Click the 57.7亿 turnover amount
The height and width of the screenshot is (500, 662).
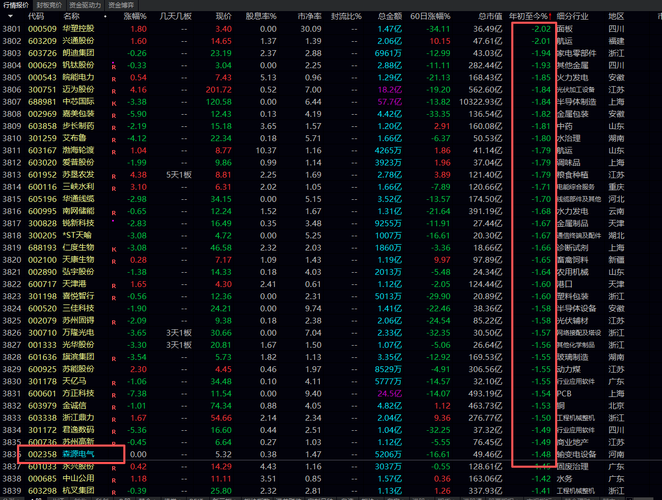tap(390, 102)
